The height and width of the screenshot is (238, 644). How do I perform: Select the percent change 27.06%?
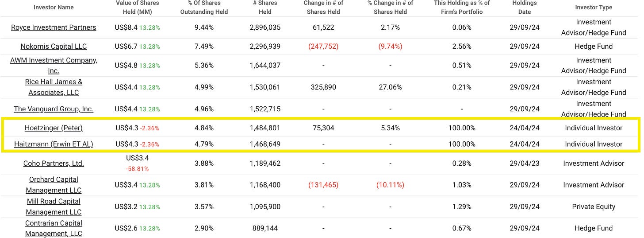pyautogui.click(x=390, y=87)
